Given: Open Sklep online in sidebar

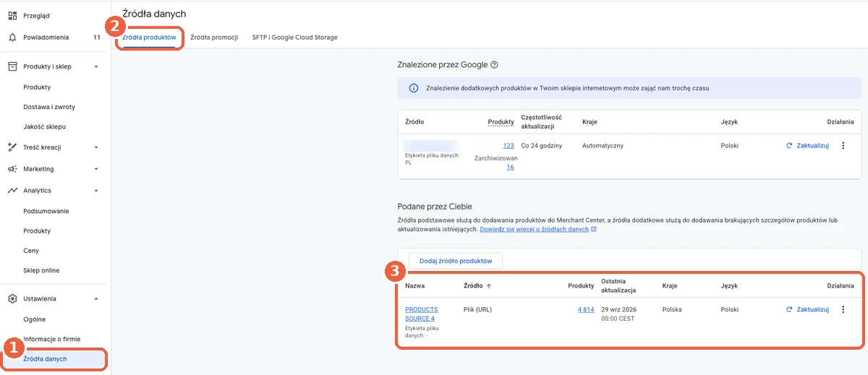Looking at the screenshot, I should pos(41,270).
